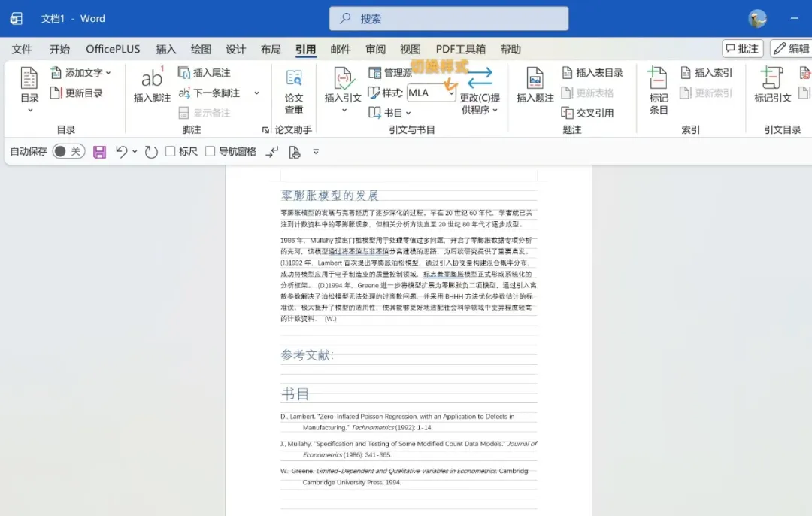
Task: Click Insert Citation (插入引文) icon
Action: tap(343, 79)
